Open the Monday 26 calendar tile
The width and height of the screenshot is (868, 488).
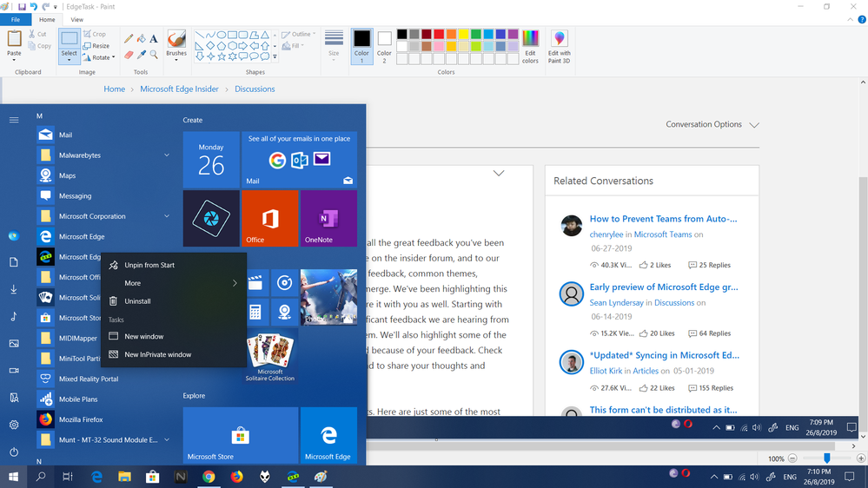click(x=211, y=160)
